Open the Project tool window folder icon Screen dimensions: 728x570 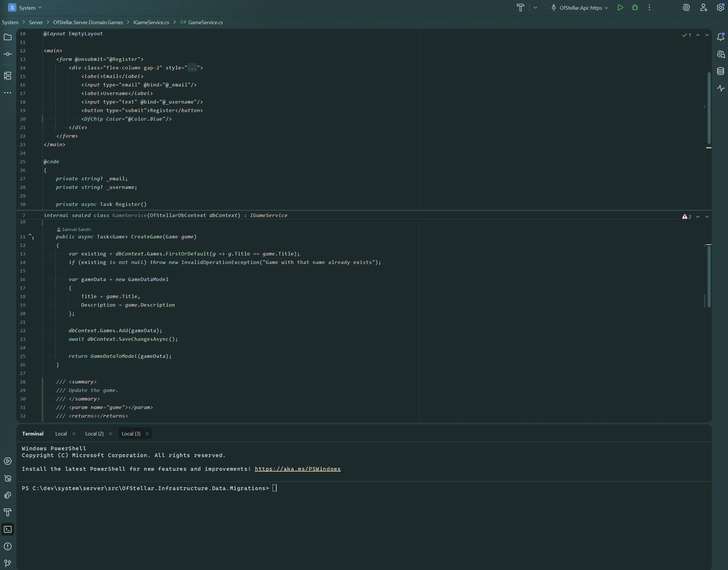8,37
